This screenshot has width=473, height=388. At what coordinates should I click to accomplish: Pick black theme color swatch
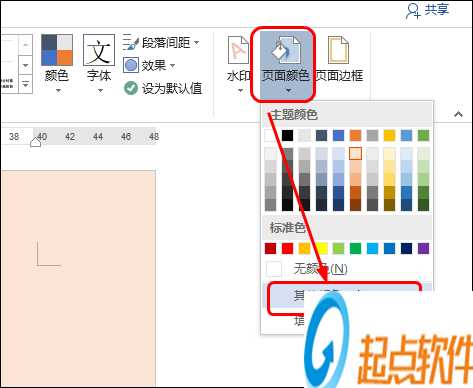coord(287,136)
